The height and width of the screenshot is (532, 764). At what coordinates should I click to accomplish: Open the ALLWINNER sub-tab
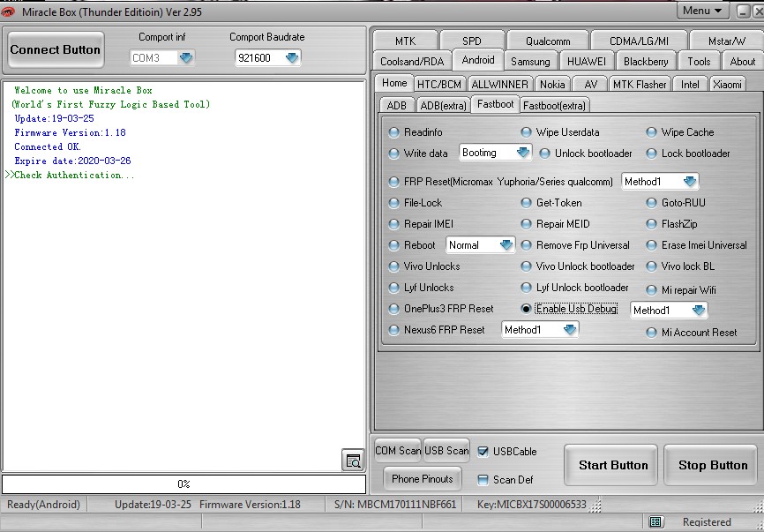point(500,85)
